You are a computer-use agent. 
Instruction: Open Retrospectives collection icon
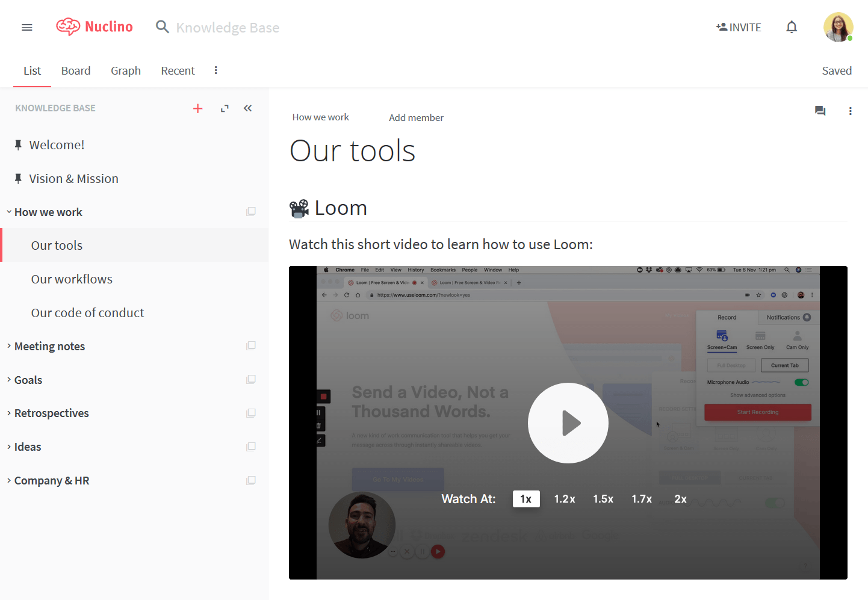coord(251,413)
